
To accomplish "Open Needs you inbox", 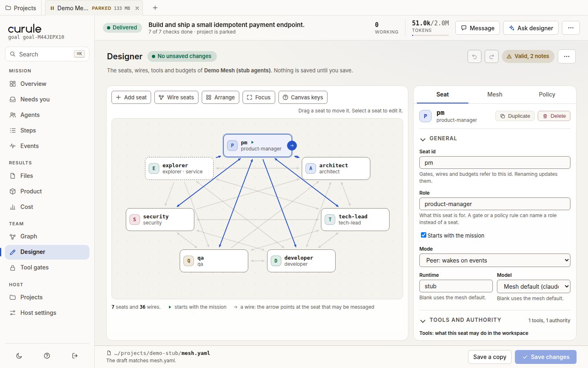I will (47, 99).
